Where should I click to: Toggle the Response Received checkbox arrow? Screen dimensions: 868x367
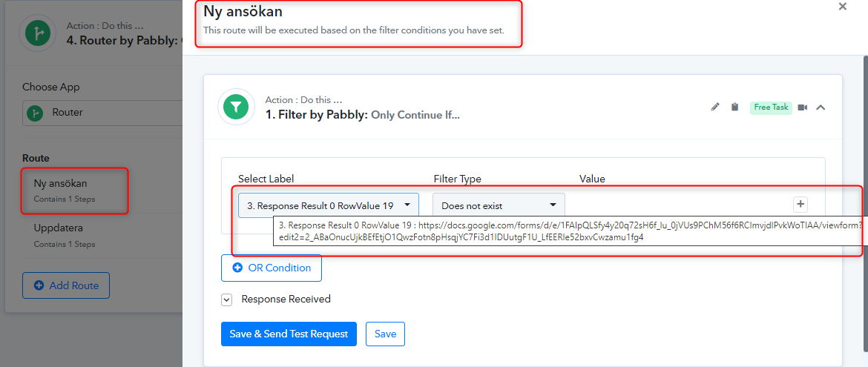(x=226, y=300)
